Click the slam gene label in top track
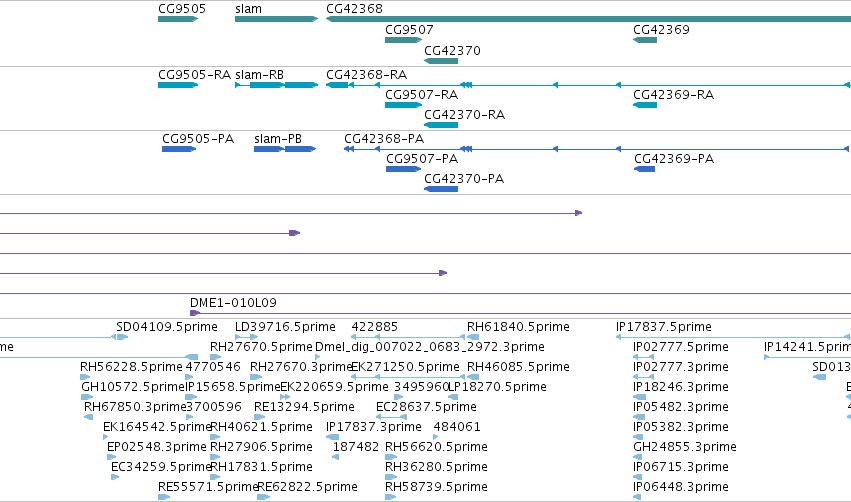Screen dimensions: 851x502 (x=248, y=9)
